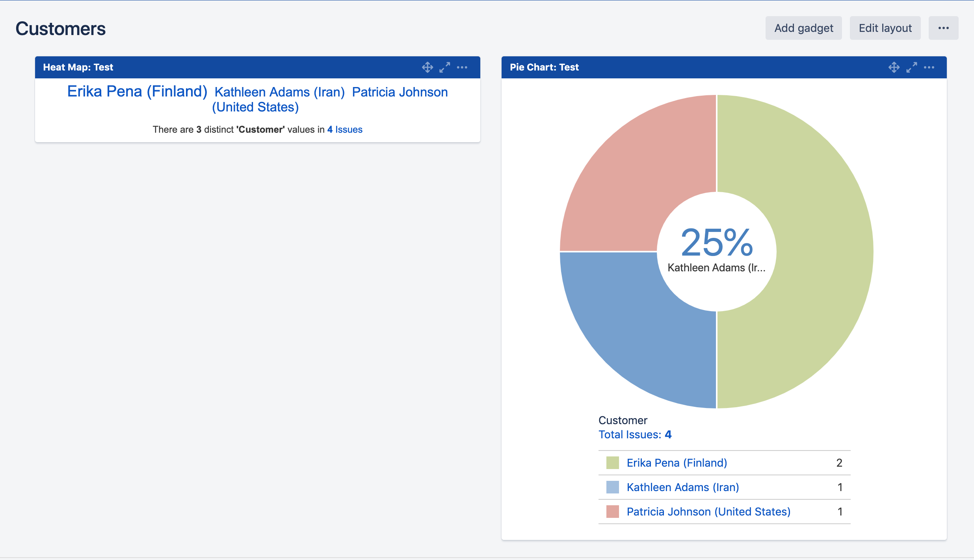Click the green Erika Pena legend swatch
The width and height of the screenshot is (974, 560).
point(612,463)
